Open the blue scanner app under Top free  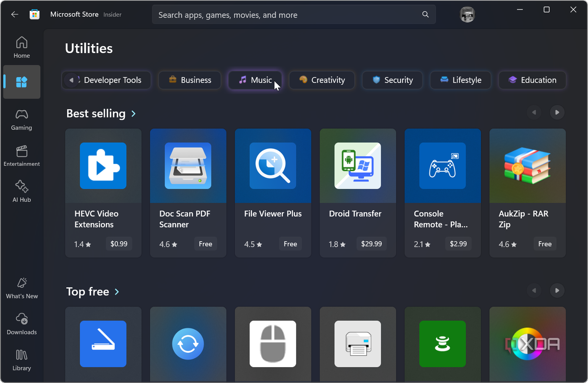103,344
